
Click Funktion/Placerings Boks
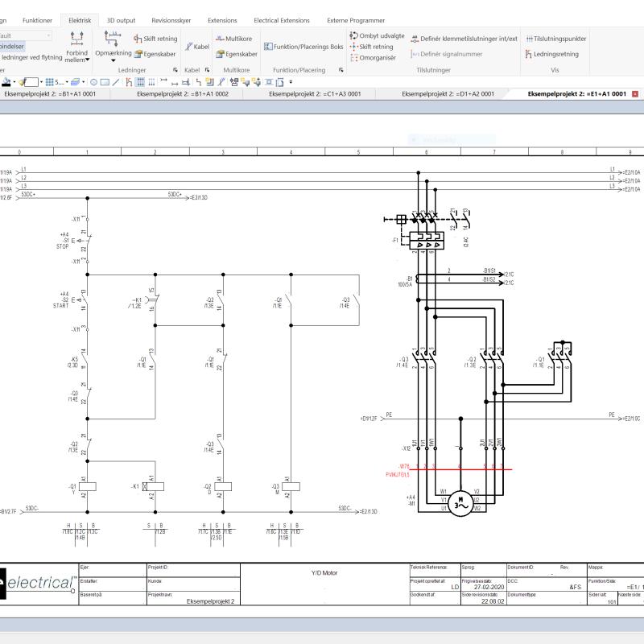tap(303, 47)
